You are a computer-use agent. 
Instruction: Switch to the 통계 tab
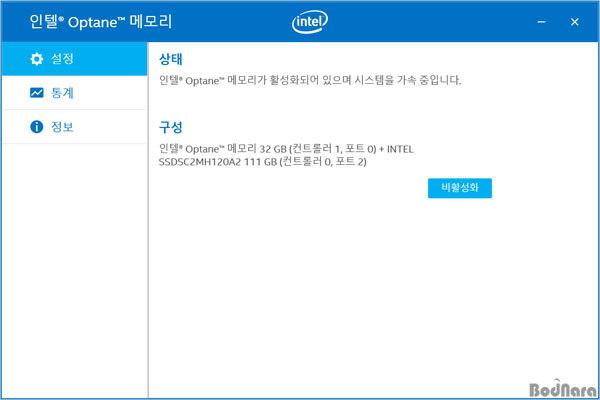[x=63, y=93]
